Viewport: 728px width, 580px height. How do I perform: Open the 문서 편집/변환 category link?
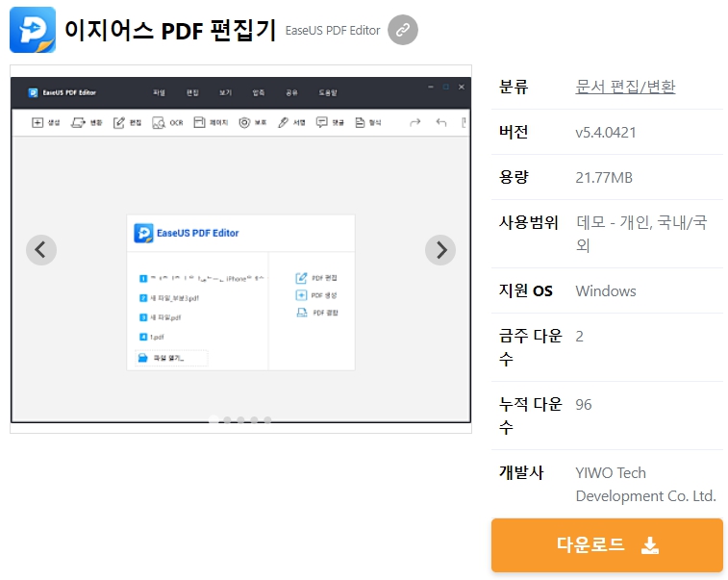coord(625,87)
